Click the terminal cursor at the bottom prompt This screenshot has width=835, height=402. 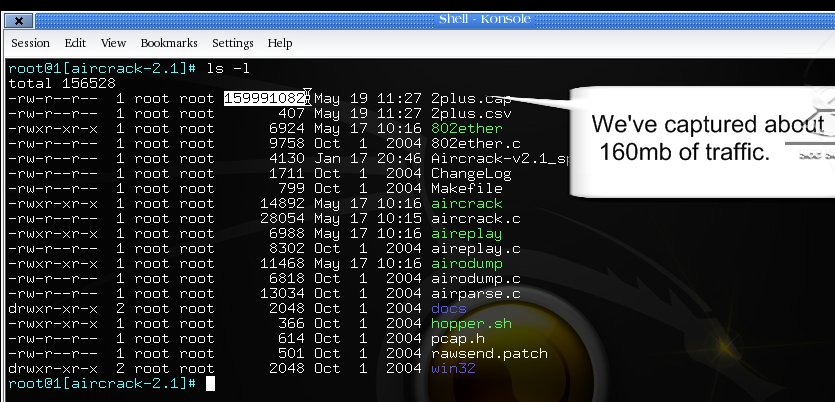point(210,383)
